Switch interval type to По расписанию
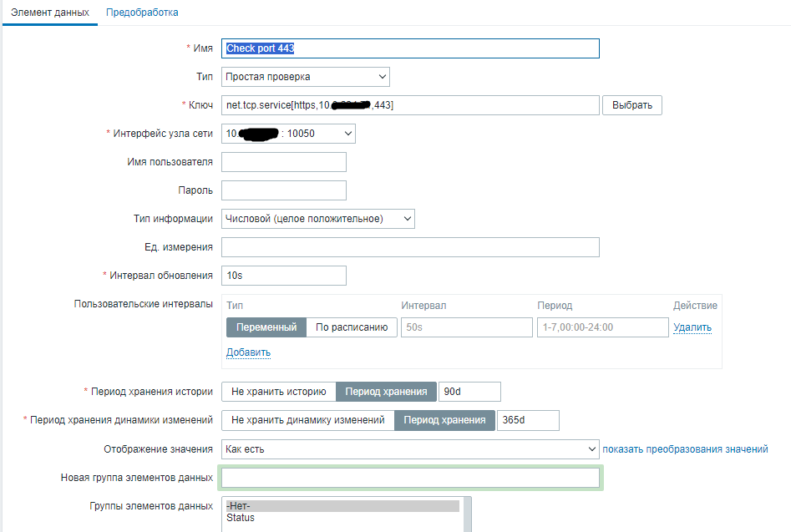This screenshot has height=532, width=791. point(352,327)
